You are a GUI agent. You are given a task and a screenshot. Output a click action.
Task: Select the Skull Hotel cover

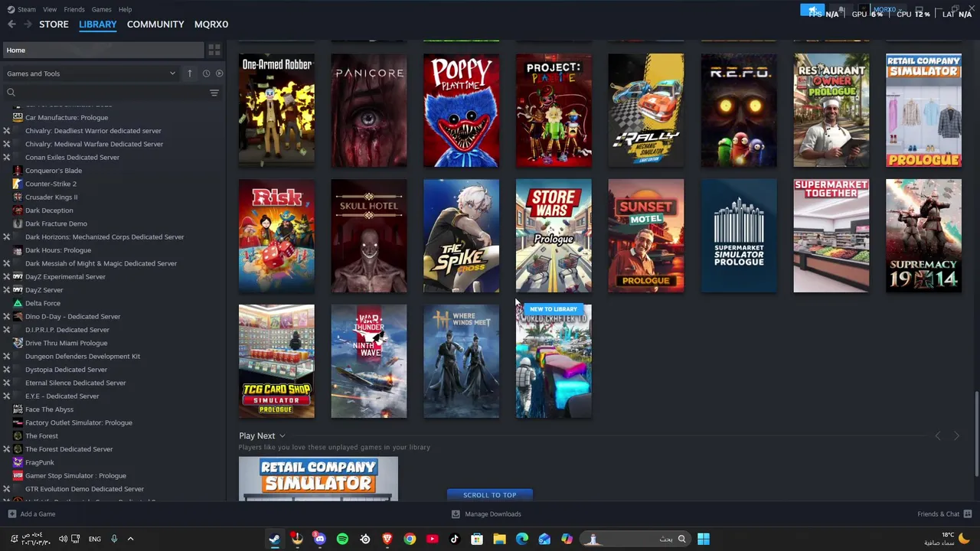click(x=369, y=236)
